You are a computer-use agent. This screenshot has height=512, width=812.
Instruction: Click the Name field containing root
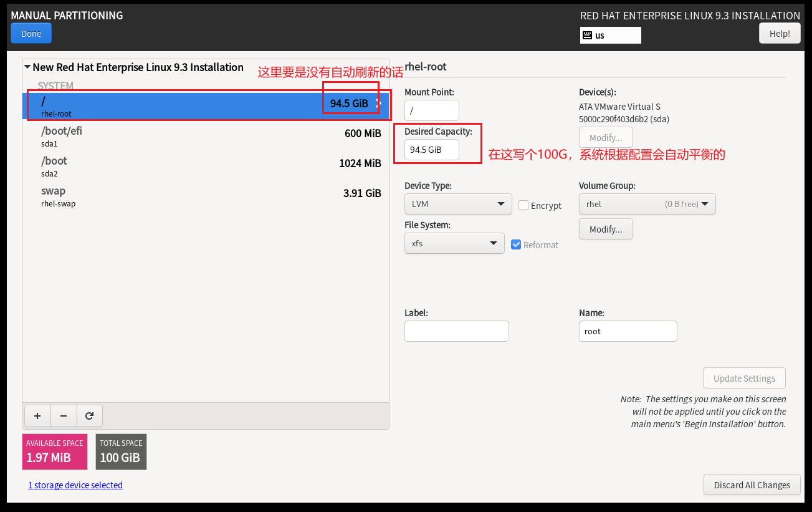click(628, 331)
